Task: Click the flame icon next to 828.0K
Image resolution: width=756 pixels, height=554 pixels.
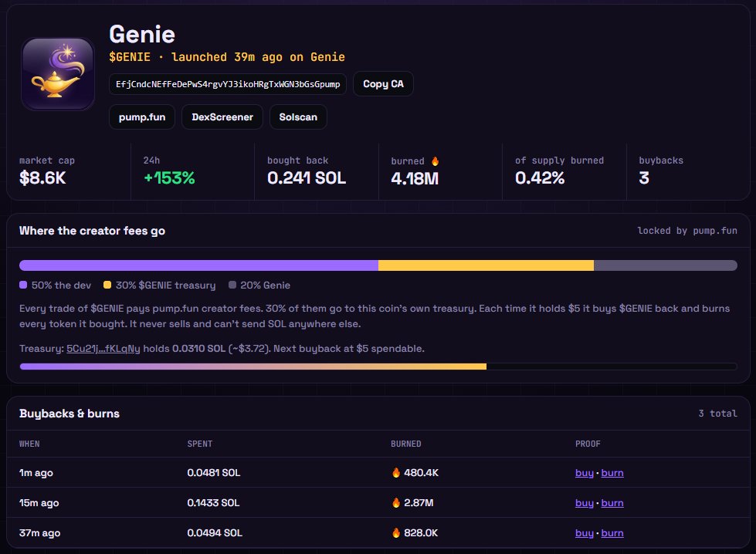Action: click(396, 533)
